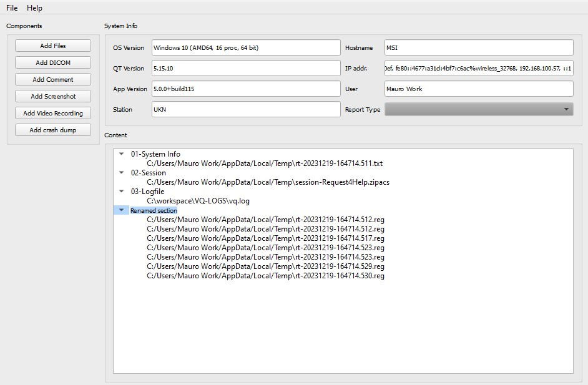Select session-Request4Help.zipacs entry

coord(268,182)
